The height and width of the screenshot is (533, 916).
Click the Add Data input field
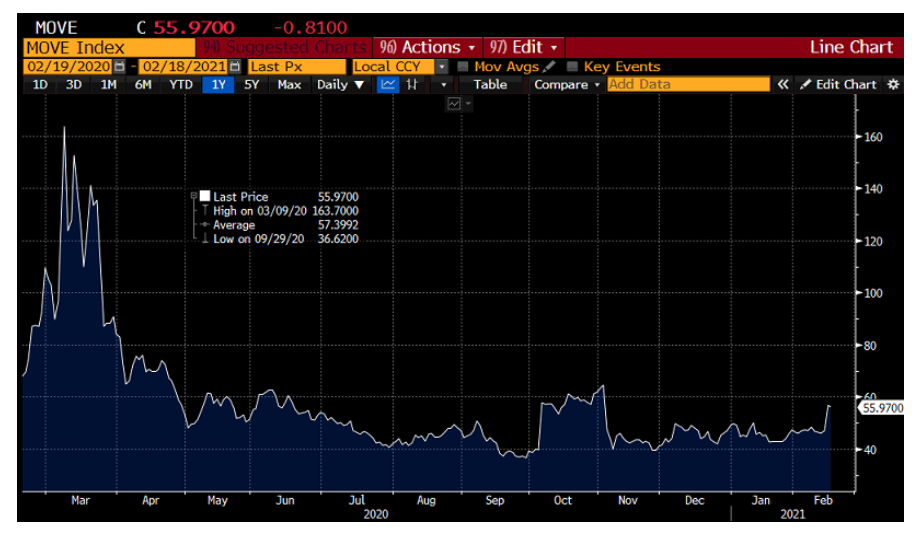click(x=688, y=85)
